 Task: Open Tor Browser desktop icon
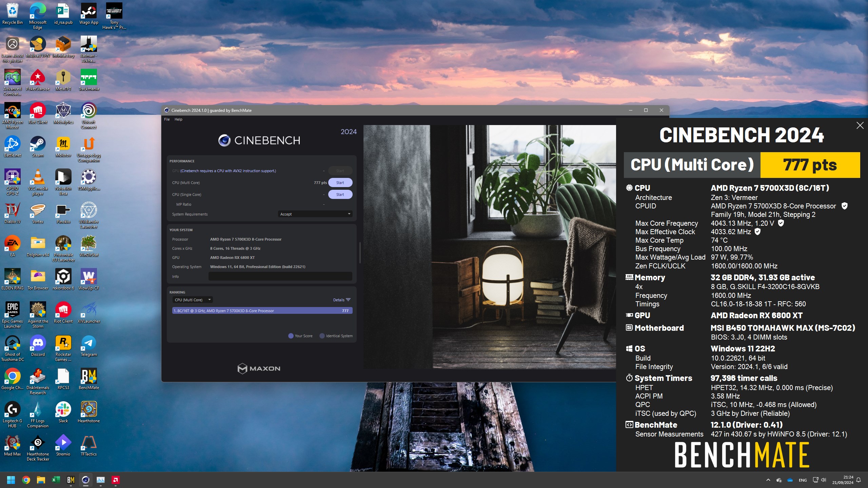[x=38, y=280]
